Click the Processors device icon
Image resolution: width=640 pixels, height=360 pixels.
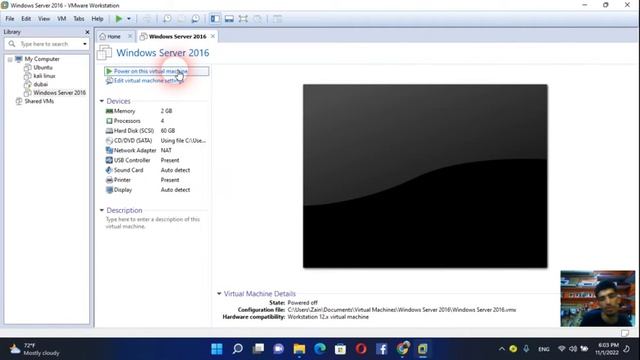[109, 121]
